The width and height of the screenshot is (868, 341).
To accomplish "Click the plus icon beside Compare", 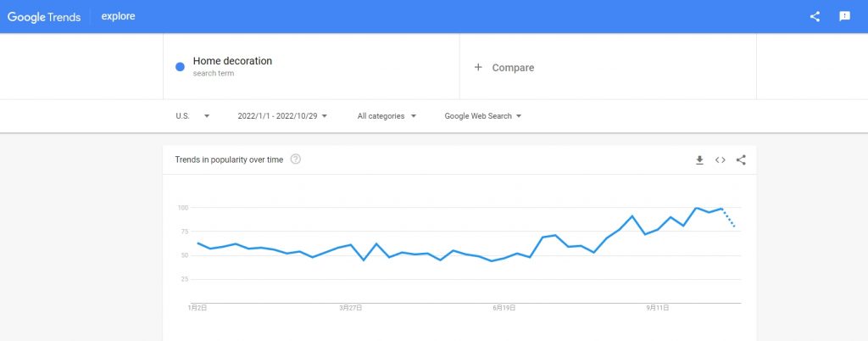I will [478, 67].
